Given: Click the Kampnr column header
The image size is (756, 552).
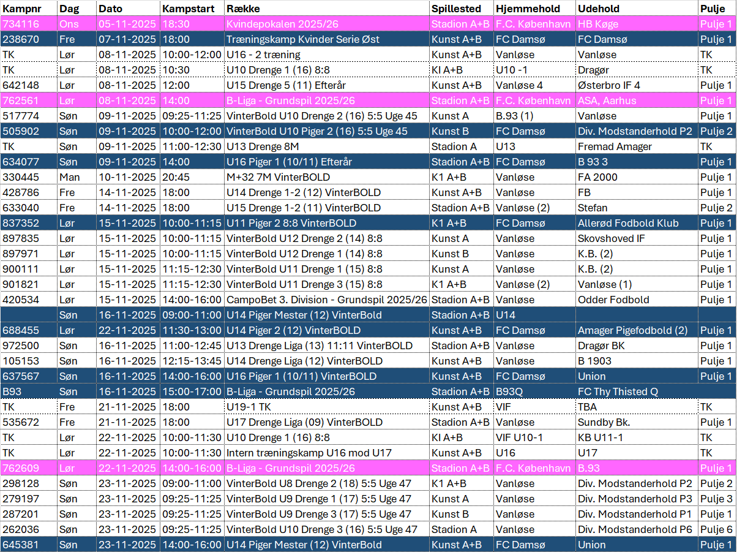Looking at the screenshot, I should click(22, 9).
